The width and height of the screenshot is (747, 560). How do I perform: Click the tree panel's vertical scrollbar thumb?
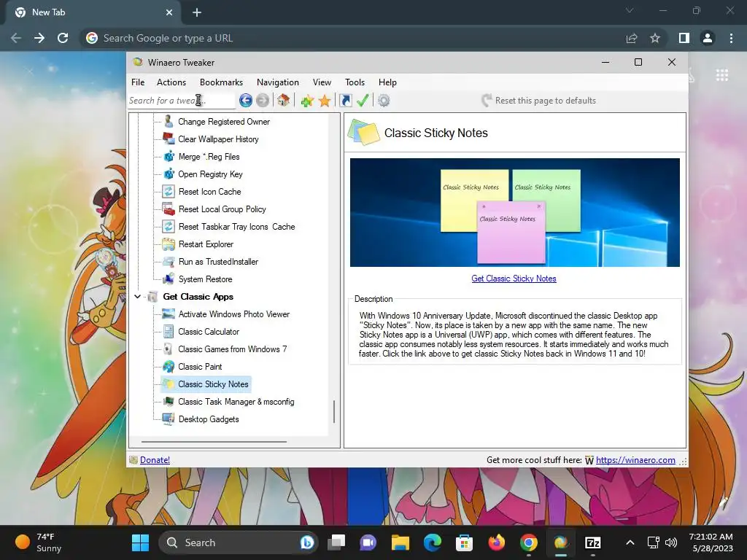(334, 411)
